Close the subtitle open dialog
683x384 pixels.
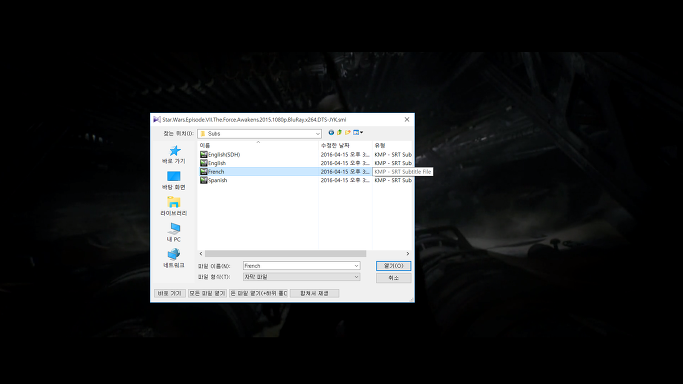[x=407, y=119]
